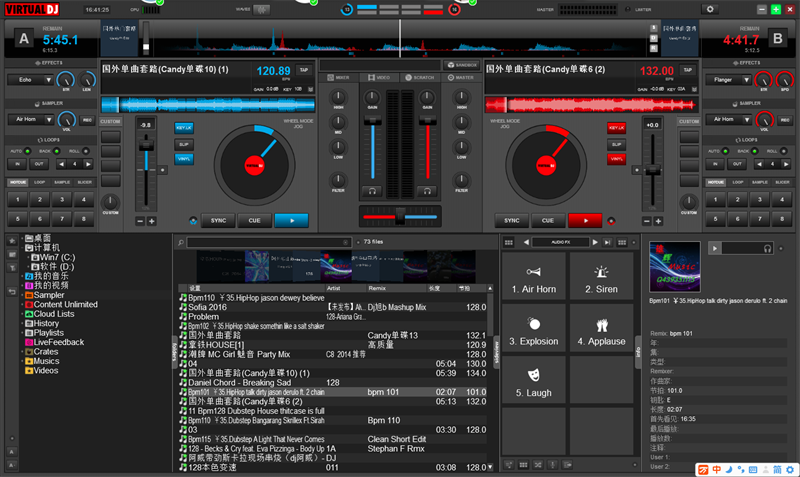Click the right deck record indicator icon
The width and height of the screenshot is (800, 477).
(x=611, y=221)
